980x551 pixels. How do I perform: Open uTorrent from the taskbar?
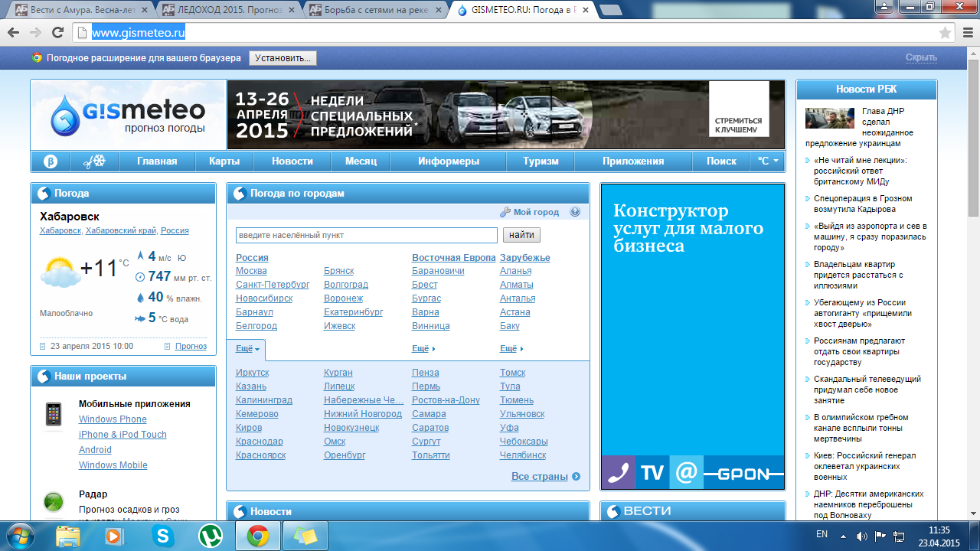[210, 536]
